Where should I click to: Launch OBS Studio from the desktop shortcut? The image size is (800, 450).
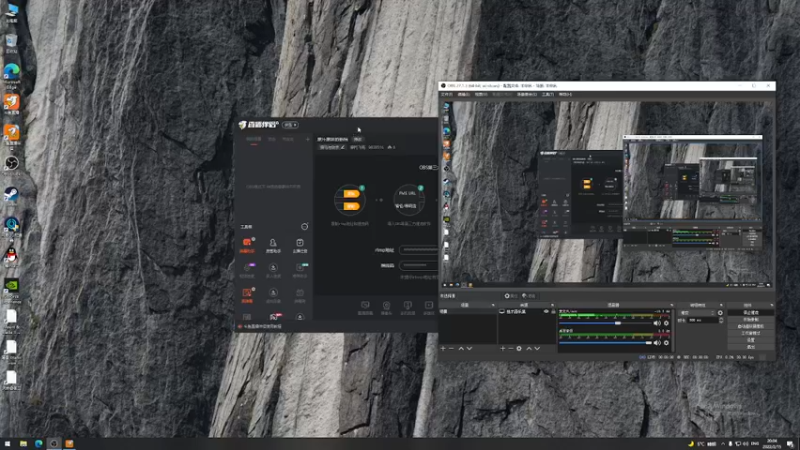[11, 163]
